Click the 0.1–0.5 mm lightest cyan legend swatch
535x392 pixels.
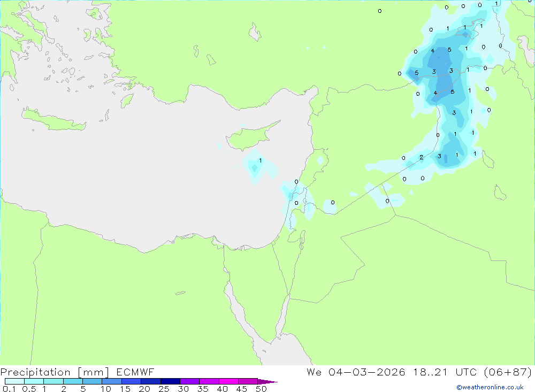[14, 381]
